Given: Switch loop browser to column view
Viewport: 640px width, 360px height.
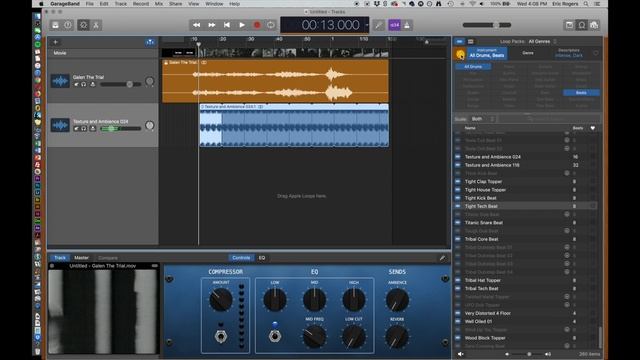Looking at the screenshot, I should click(x=471, y=42).
